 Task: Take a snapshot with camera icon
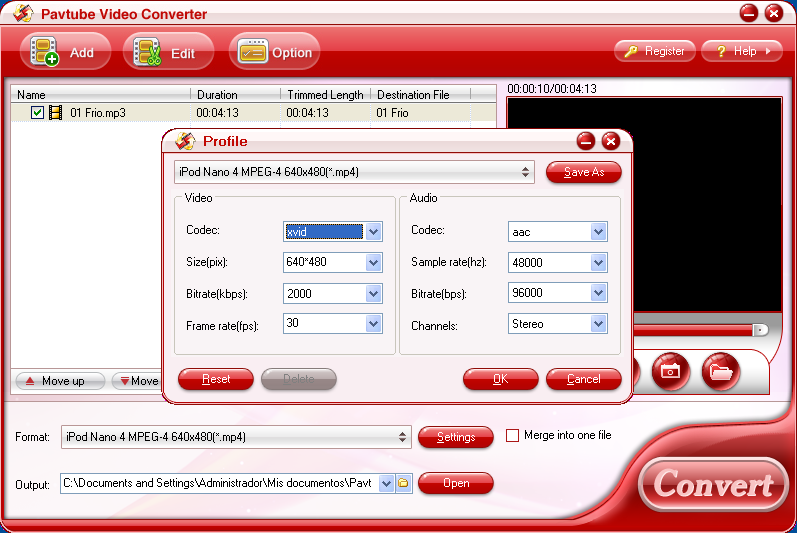tap(670, 371)
